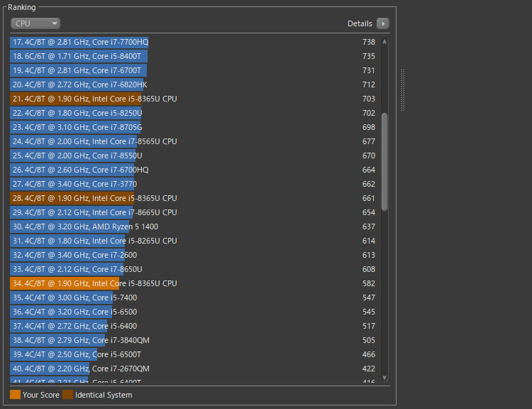Image resolution: width=532 pixels, height=409 pixels.
Task: Select row 40 Core i7-2670QM
Action: tap(194, 369)
